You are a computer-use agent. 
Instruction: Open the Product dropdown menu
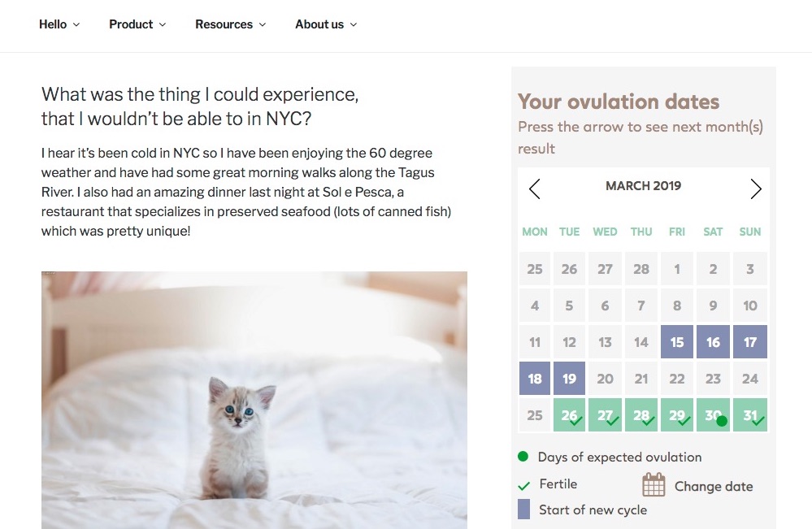click(x=137, y=24)
